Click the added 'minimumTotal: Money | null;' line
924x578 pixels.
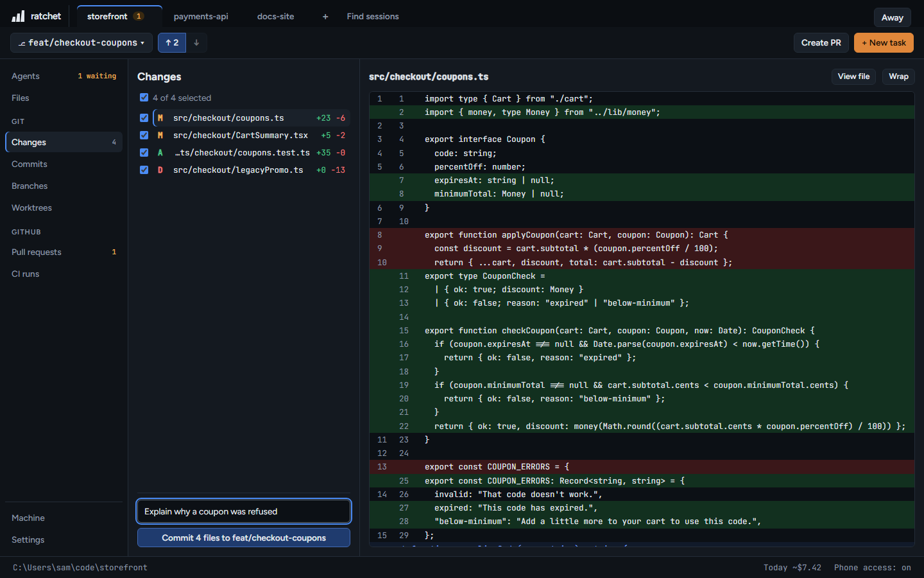click(x=642, y=194)
